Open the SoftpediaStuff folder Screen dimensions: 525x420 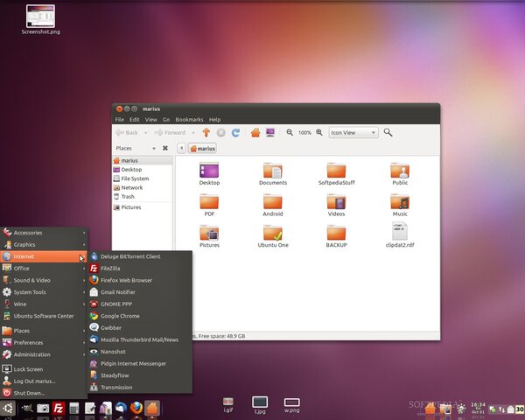tap(337, 174)
